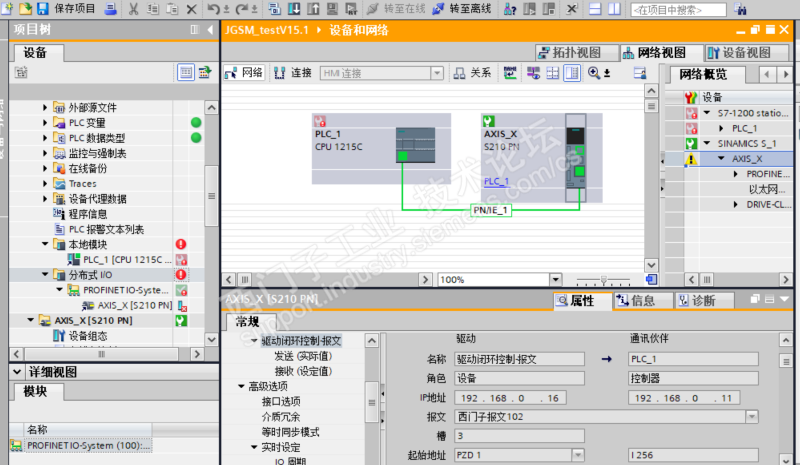Collapse the 详细视图 details view panel
The image size is (800, 465).
click(17, 372)
